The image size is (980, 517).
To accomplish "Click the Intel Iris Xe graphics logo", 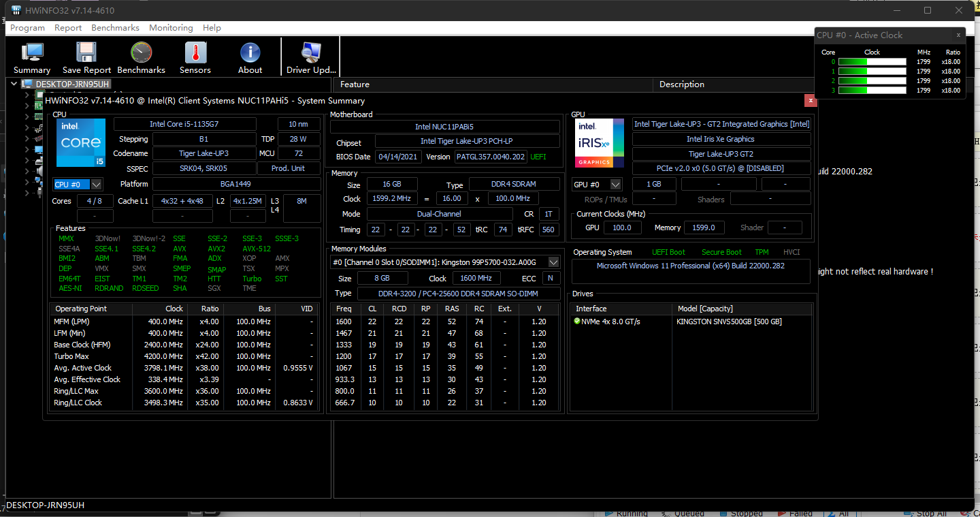I will 600,143.
